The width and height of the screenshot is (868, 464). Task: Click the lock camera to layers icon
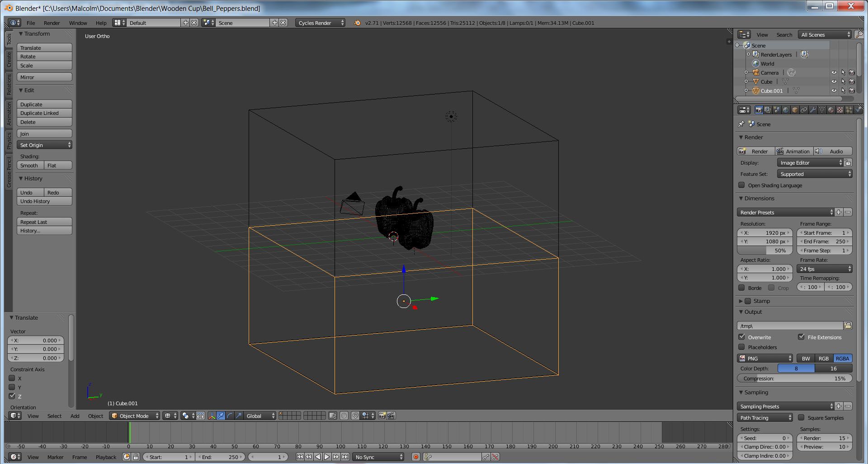pos(333,416)
